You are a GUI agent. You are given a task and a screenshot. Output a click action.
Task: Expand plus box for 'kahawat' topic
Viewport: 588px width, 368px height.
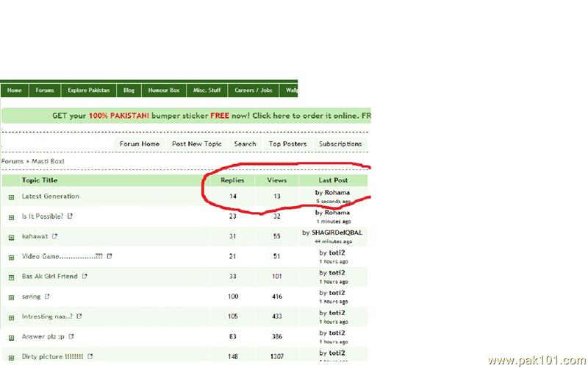point(11,237)
